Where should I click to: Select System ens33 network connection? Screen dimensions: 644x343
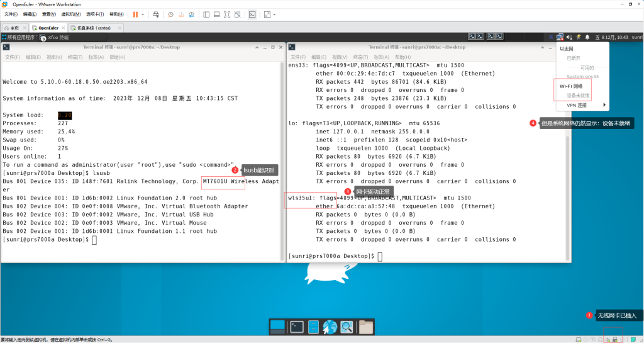pos(582,77)
